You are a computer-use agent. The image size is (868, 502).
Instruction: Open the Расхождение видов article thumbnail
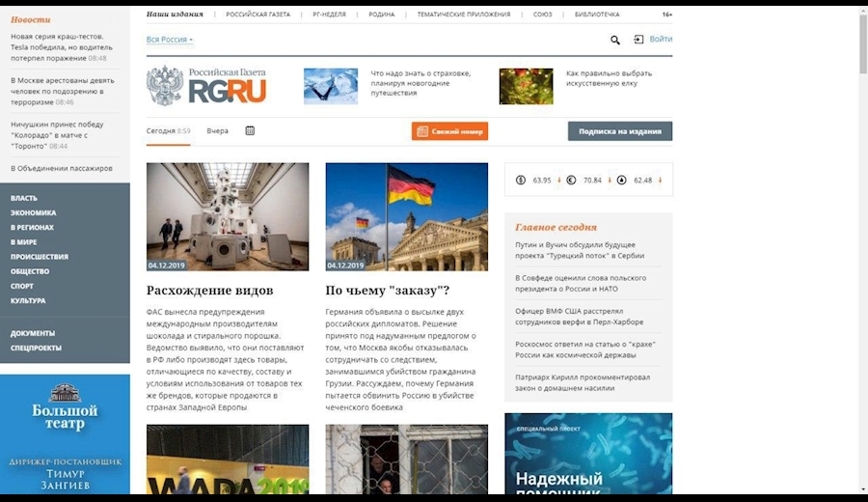(228, 216)
